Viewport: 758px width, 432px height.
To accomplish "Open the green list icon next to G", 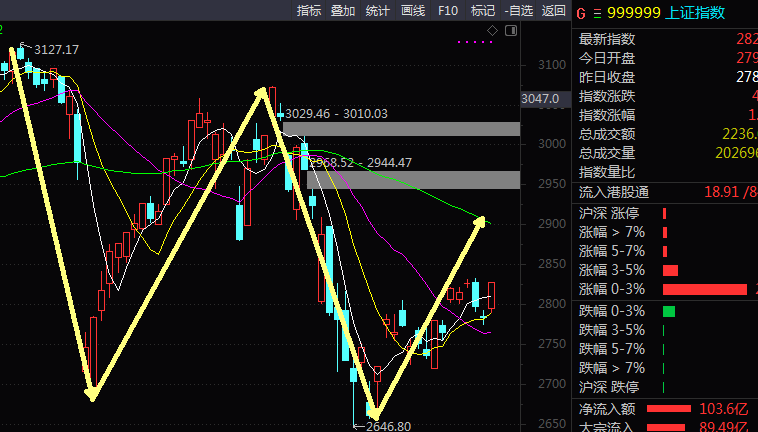I will point(598,13).
